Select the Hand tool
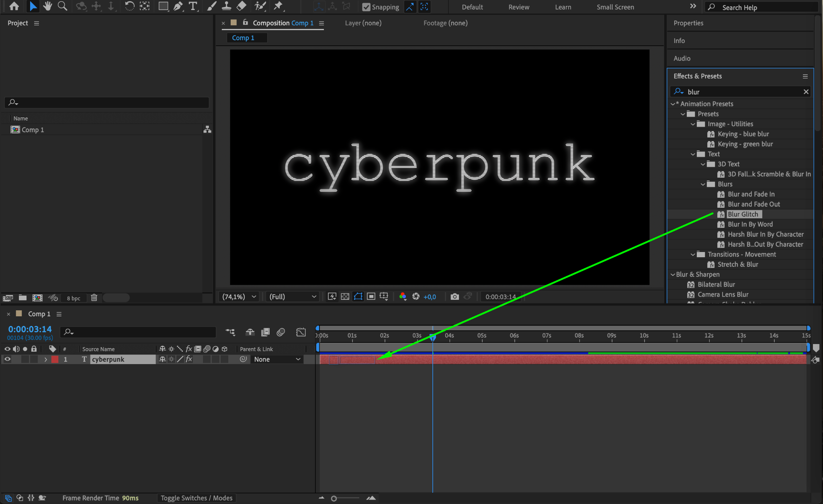This screenshot has width=823, height=504. [x=47, y=6]
